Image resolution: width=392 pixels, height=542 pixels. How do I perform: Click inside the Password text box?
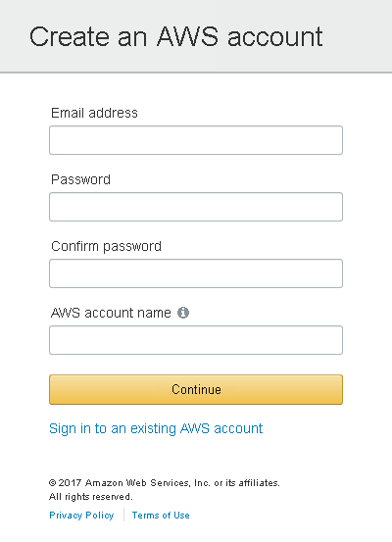coord(196,207)
